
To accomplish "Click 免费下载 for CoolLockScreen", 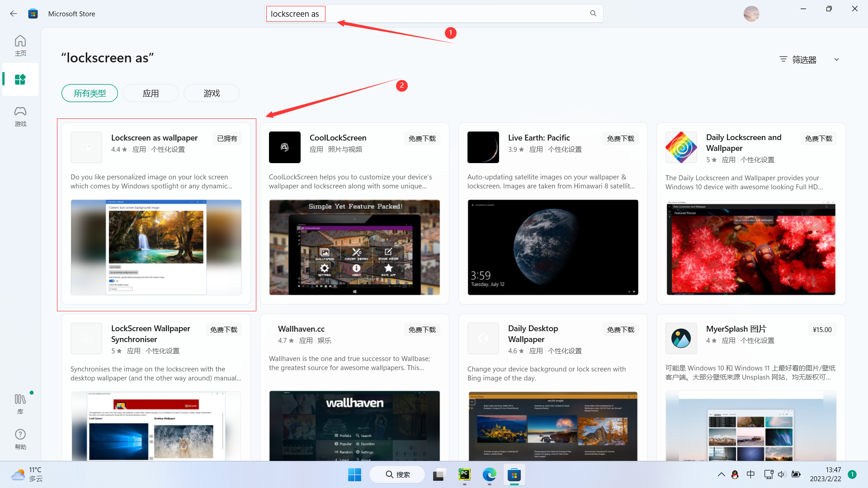I will point(422,138).
